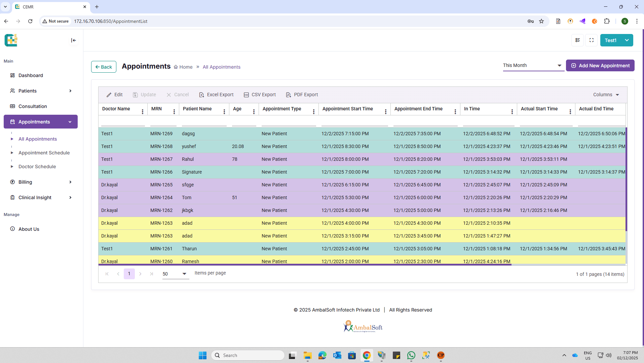Open the MRN column menu
The image size is (644, 363).
(x=174, y=112)
